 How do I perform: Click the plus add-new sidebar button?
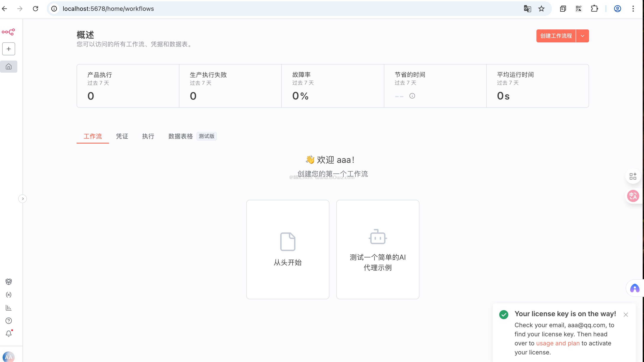tap(9, 49)
